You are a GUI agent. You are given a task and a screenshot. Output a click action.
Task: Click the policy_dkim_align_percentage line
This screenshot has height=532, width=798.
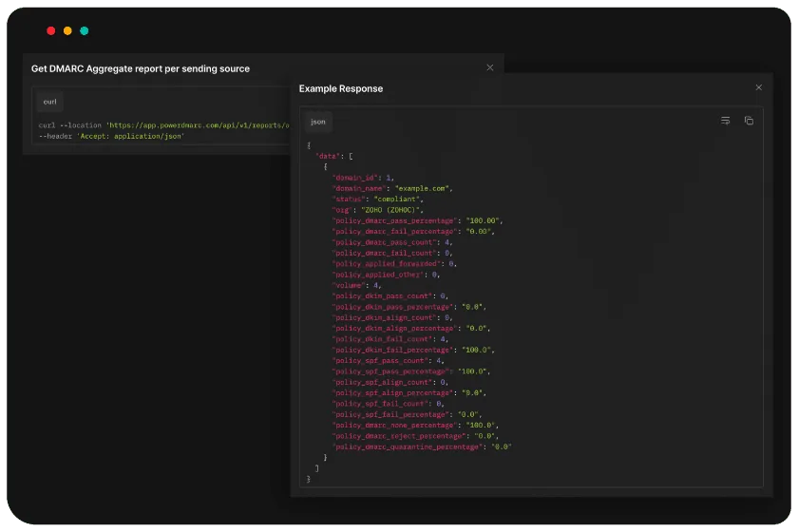[x=411, y=329]
